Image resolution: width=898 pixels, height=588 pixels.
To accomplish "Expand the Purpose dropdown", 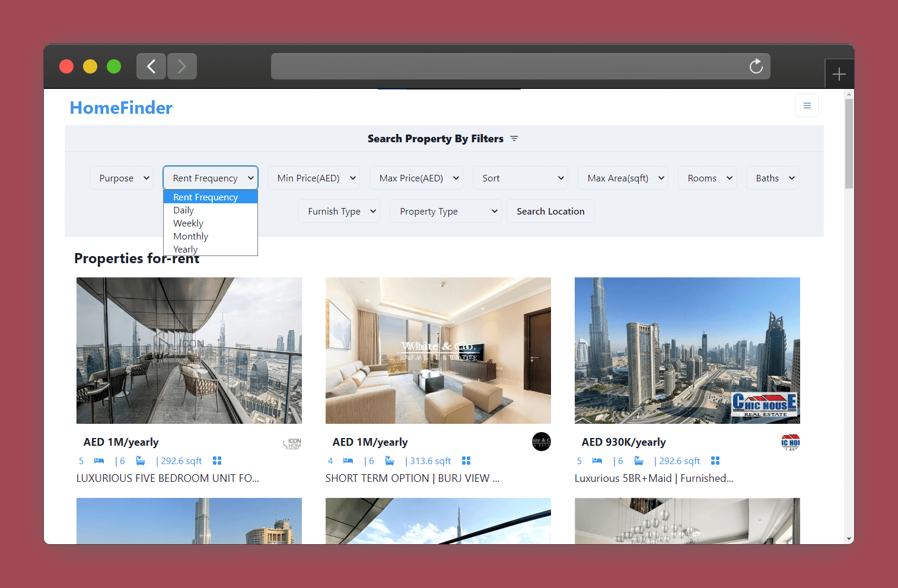I will click(x=122, y=178).
